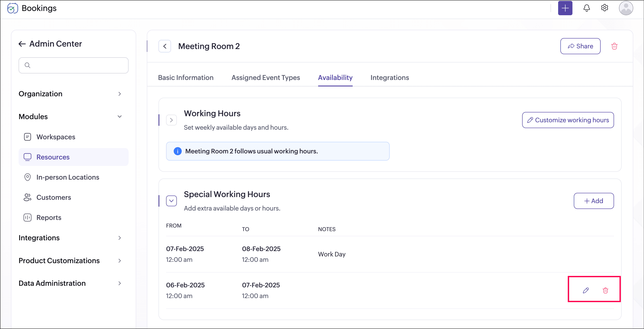Open the user profile avatar
Image resolution: width=644 pixels, height=329 pixels.
tap(626, 8)
